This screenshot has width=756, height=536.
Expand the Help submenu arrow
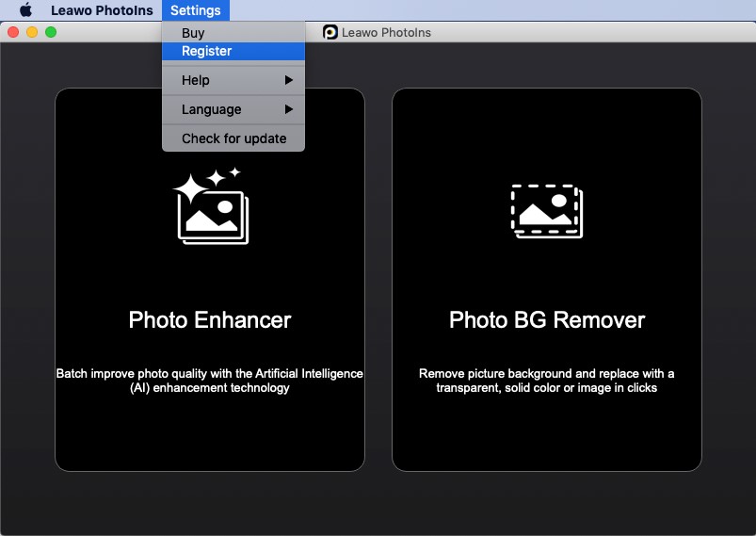coord(289,80)
